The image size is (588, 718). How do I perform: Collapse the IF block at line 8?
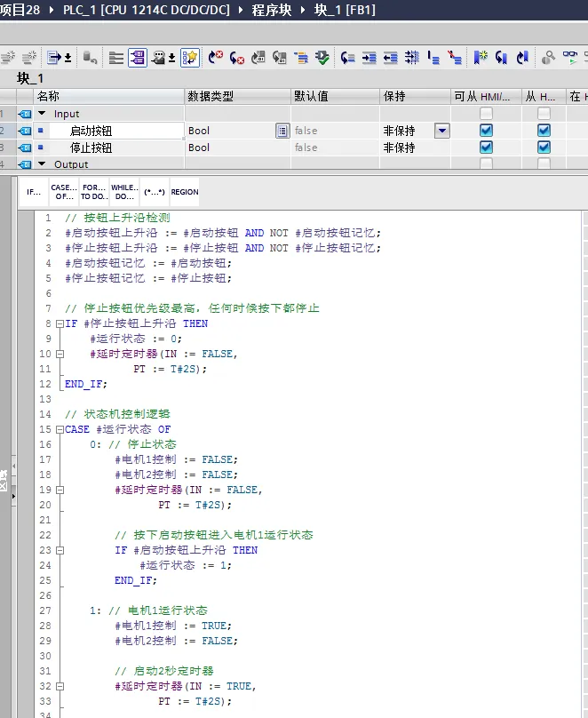pos(60,323)
